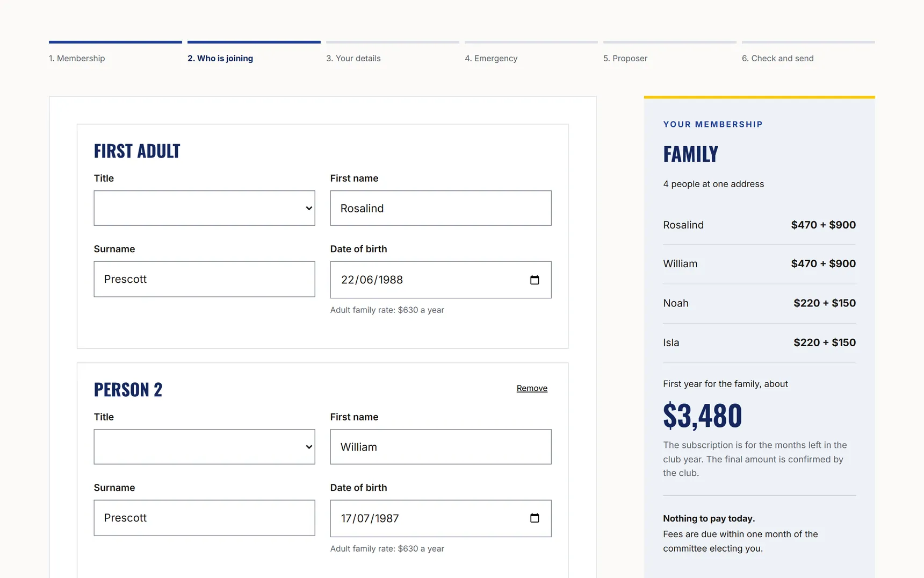Click adult family rate note under First Adult
Screen dimensions: 924x578
click(x=387, y=310)
